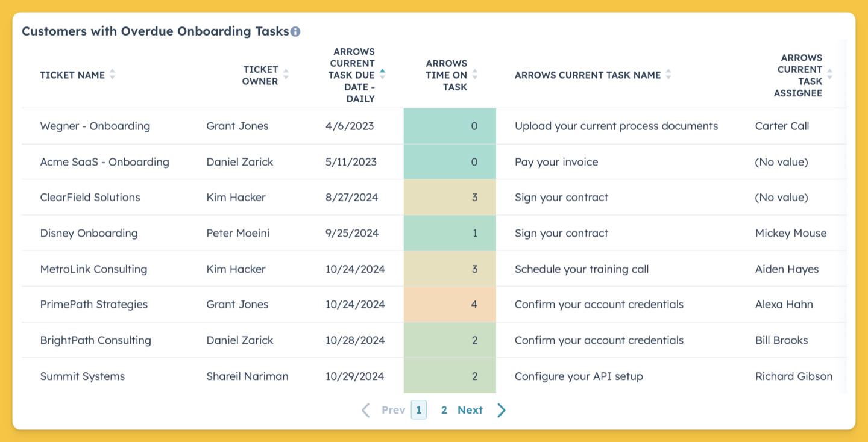
Task: Click Mickey Mouse assignee cell
Action: click(791, 233)
